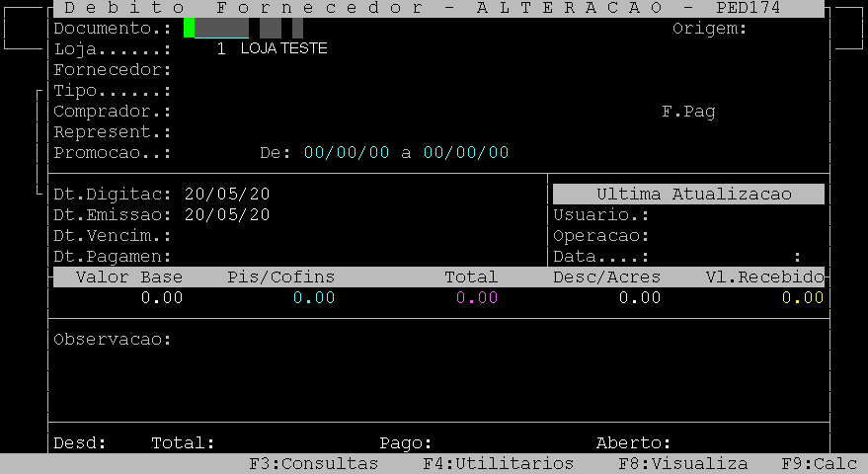Click the Dt.Emissao date value

tap(227, 215)
